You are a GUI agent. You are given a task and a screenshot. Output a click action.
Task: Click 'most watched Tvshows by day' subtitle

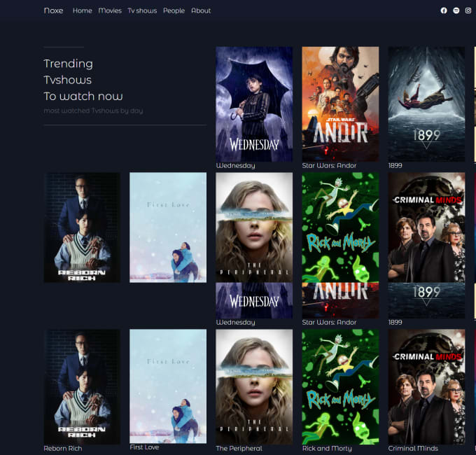tap(93, 111)
